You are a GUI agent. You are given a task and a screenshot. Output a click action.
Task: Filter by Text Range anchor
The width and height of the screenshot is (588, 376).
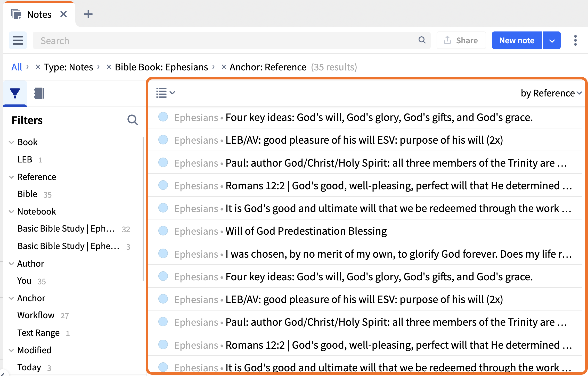[38, 333]
